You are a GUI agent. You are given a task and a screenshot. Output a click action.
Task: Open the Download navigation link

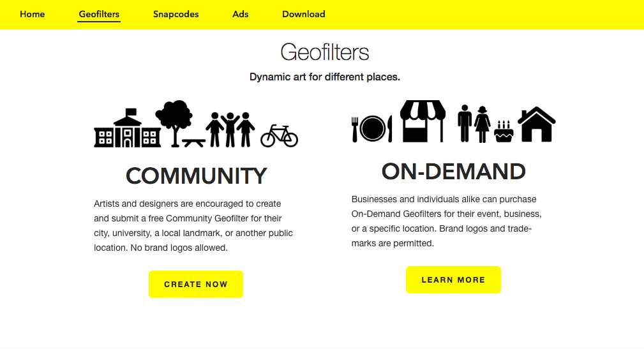tap(304, 14)
